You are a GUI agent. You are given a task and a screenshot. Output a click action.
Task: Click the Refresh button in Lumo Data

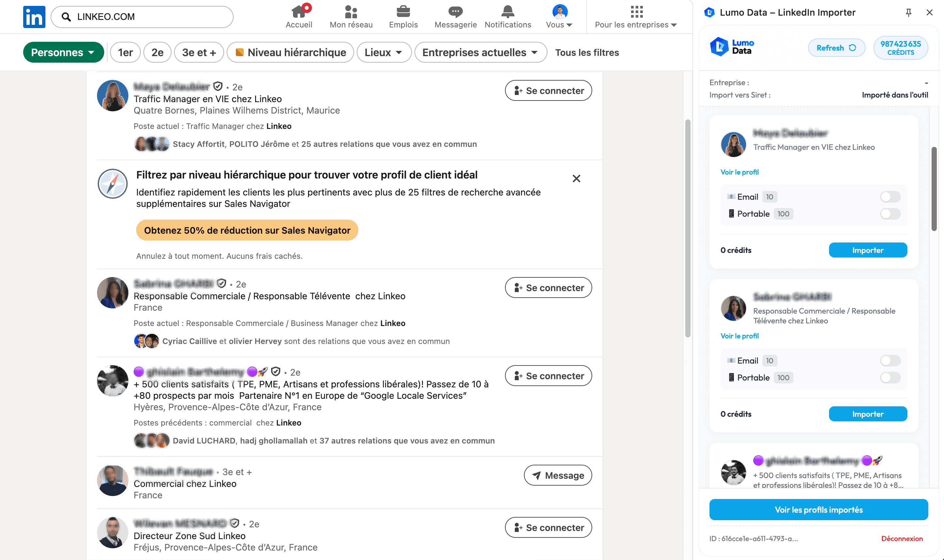pyautogui.click(x=837, y=48)
